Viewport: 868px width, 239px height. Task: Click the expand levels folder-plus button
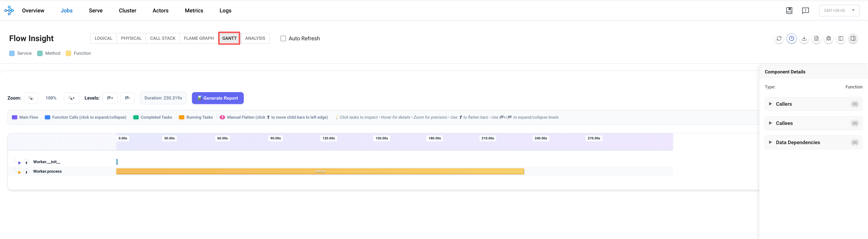click(x=110, y=98)
